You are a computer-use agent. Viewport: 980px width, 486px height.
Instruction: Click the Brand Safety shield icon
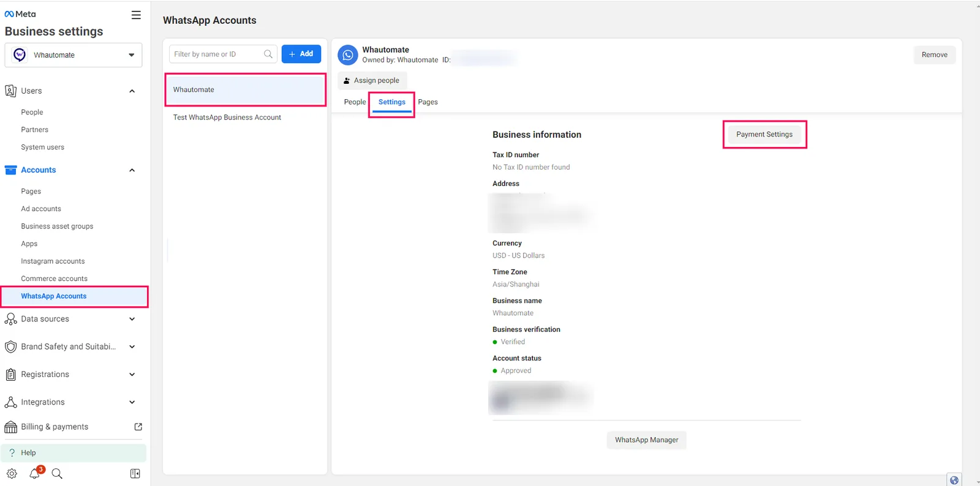10,346
